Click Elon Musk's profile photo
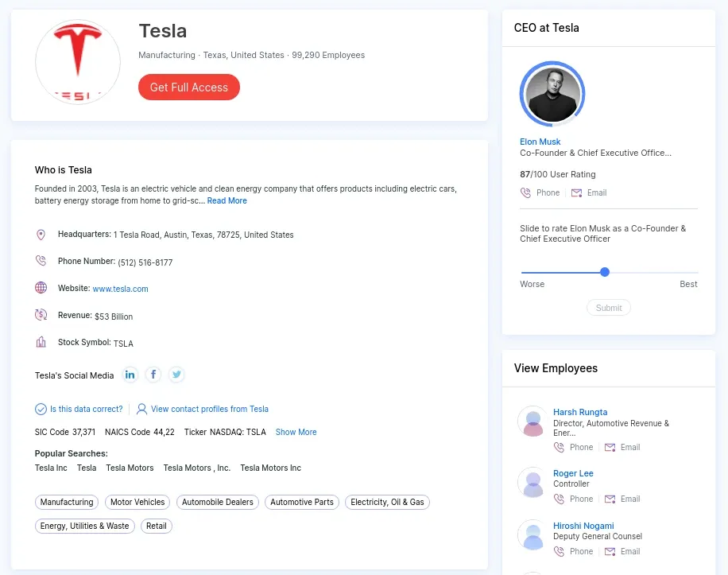 (x=552, y=93)
